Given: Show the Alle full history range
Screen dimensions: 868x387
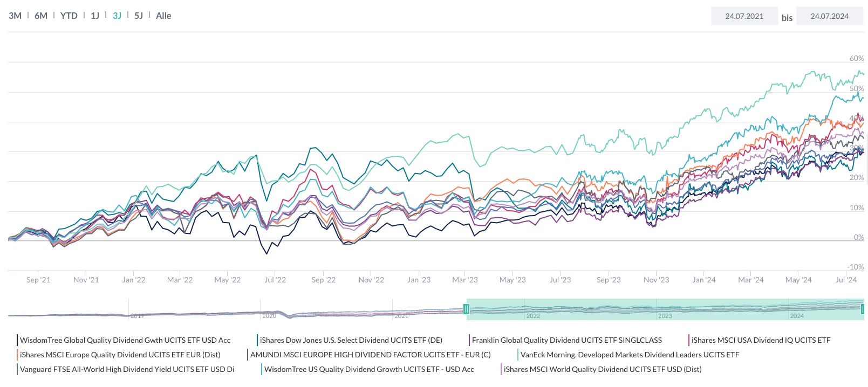Looking at the screenshot, I should [x=163, y=16].
